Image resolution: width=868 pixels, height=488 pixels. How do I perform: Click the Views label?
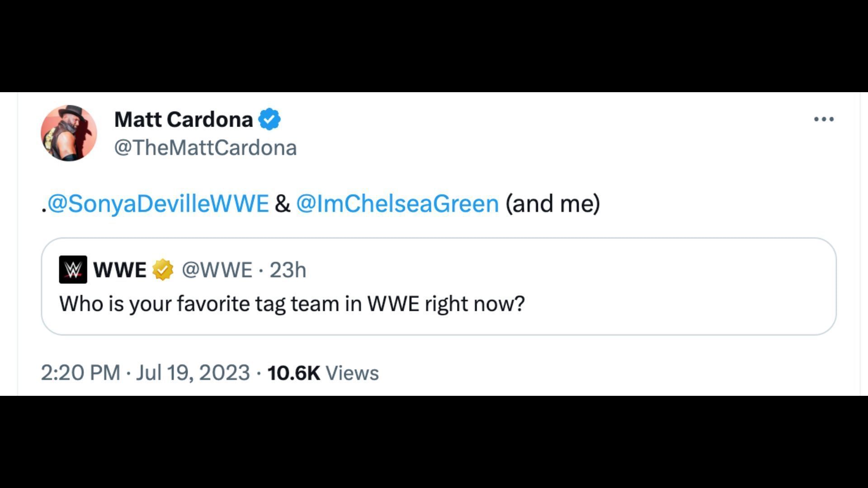coord(352,373)
